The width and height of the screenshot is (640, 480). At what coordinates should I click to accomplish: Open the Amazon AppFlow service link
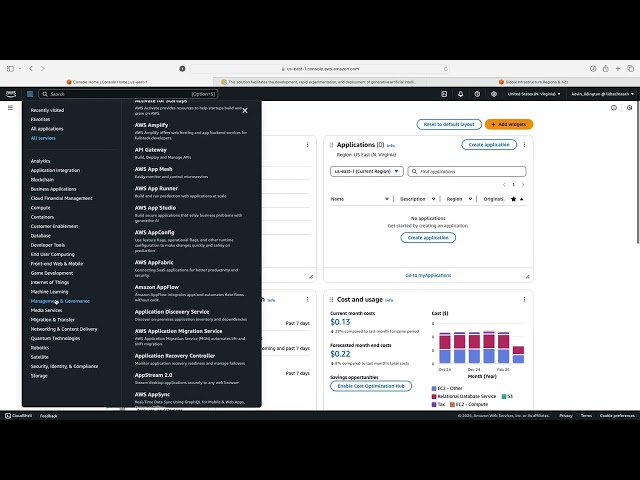click(x=157, y=287)
